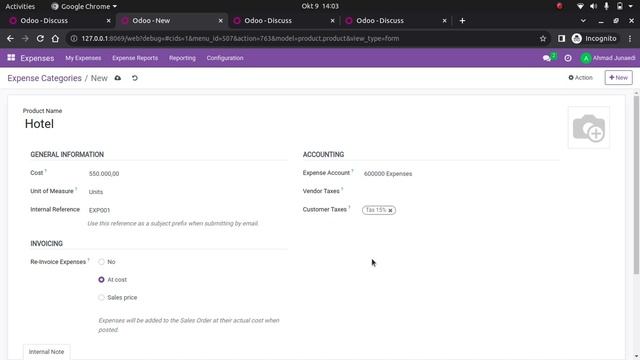The width and height of the screenshot is (640, 360).
Task: Open the Configuration menu
Action: pyautogui.click(x=225, y=58)
